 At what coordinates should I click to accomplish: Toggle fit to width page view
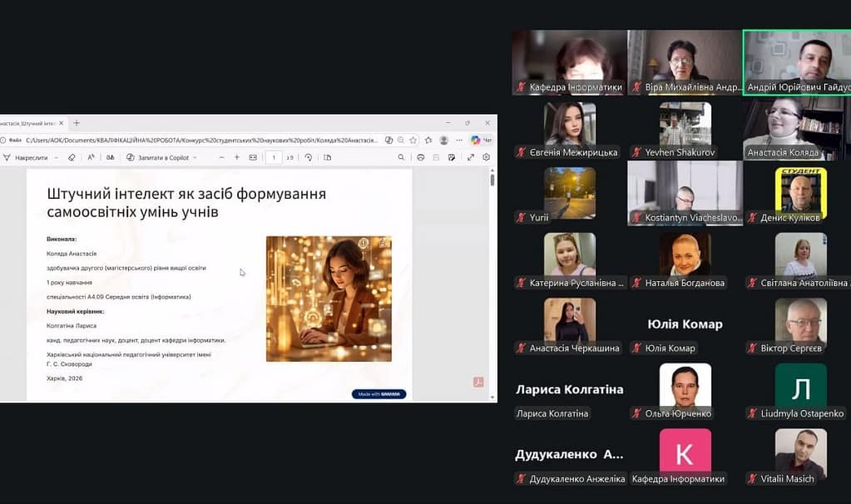pyautogui.click(x=253, y=157)
